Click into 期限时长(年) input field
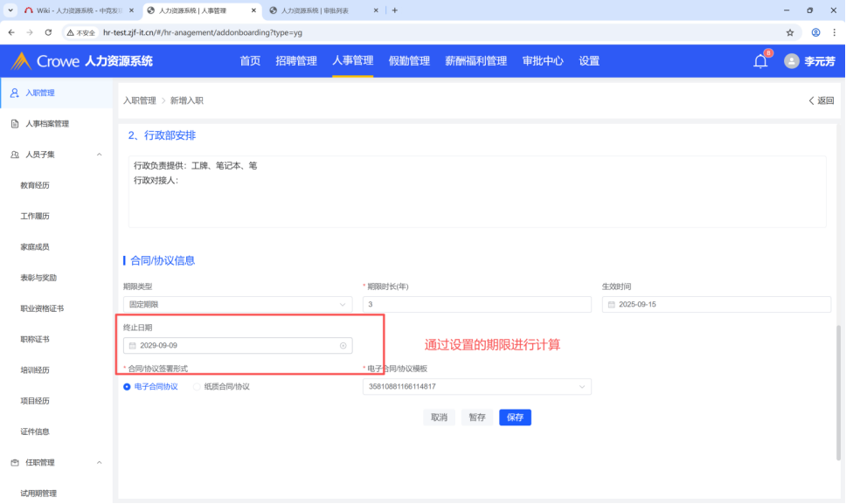This screenshot has width=846, height=504. tap(476, 304)
